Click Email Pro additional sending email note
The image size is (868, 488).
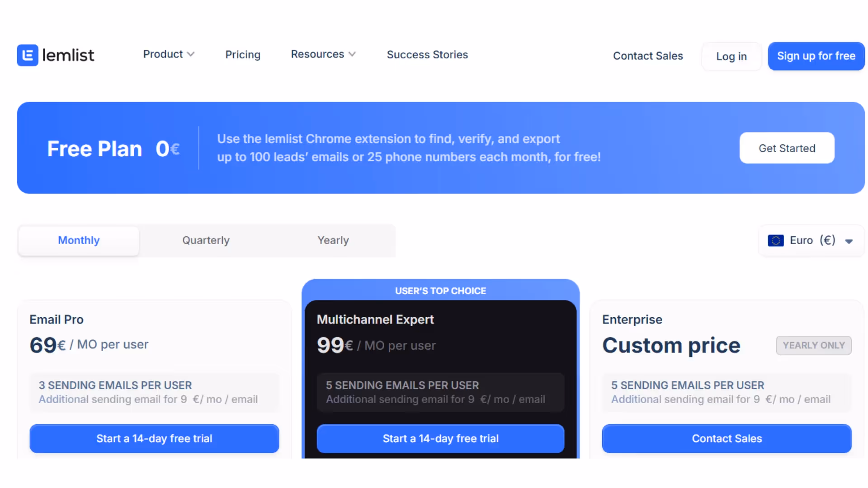[x=148, y=399]
